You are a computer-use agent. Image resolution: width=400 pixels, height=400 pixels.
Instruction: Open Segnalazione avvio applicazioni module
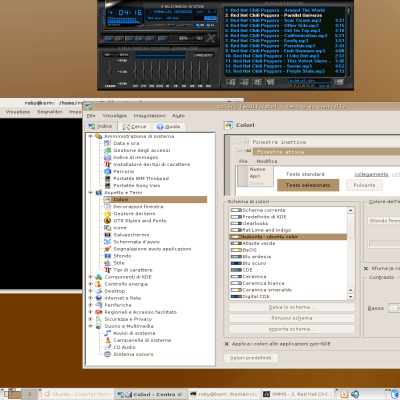148,249
